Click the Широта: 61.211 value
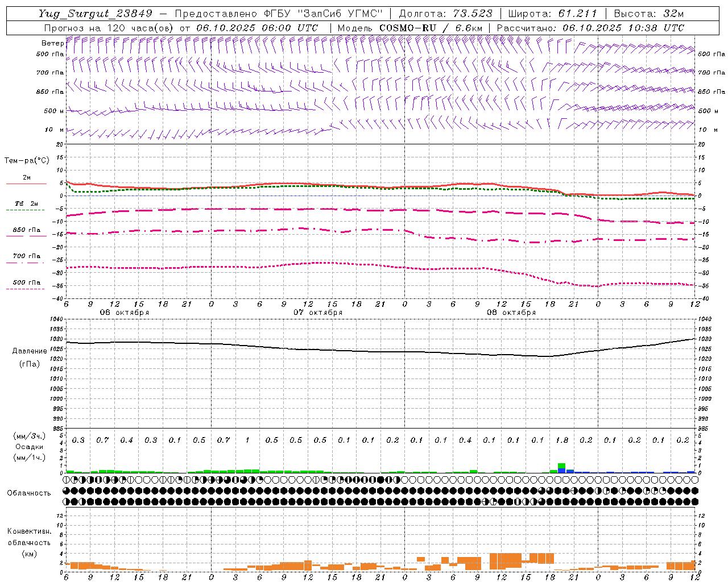The height and width of the screenshot is (582, 728). [552, 14]
